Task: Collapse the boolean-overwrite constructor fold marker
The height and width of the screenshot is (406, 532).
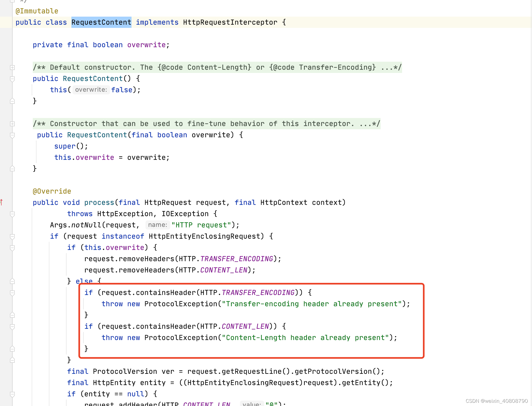Action: point(12,135)
